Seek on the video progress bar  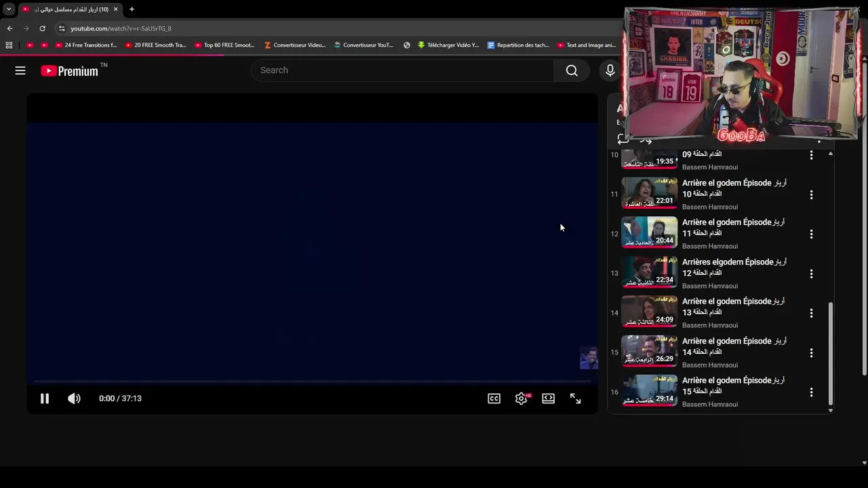point(312,382)
